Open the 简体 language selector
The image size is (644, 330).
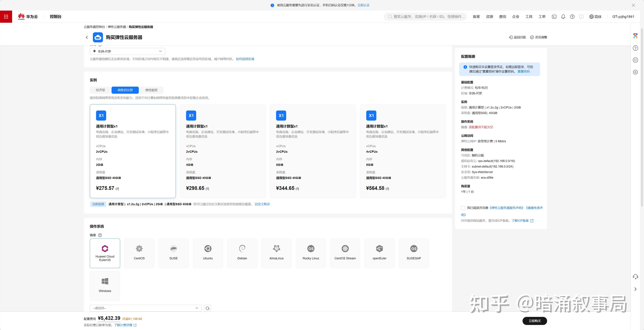pyautogui.click(x=595, y=17)
